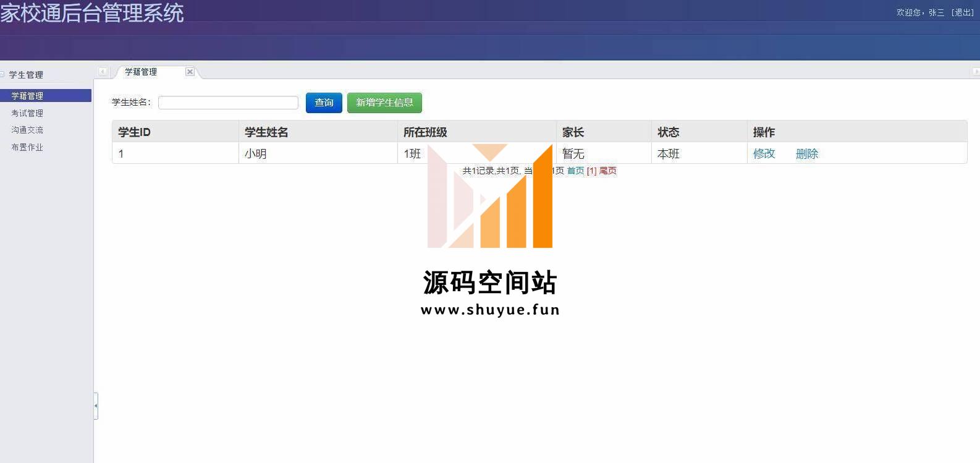Click the 新增学生信息 button
The width and height of the screenshot is (980, 463).
point(384,103)
